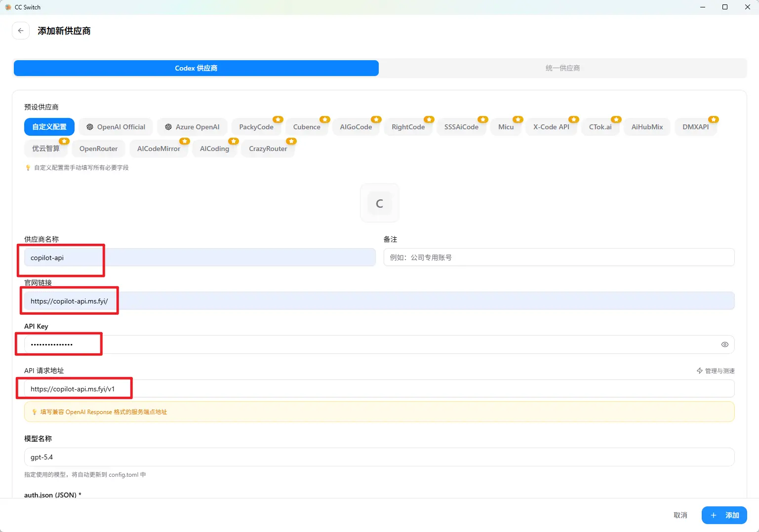Switch to 统一供应商 tab
The image size is (759, 532).
pyautogui.click(x=562, y=68)
